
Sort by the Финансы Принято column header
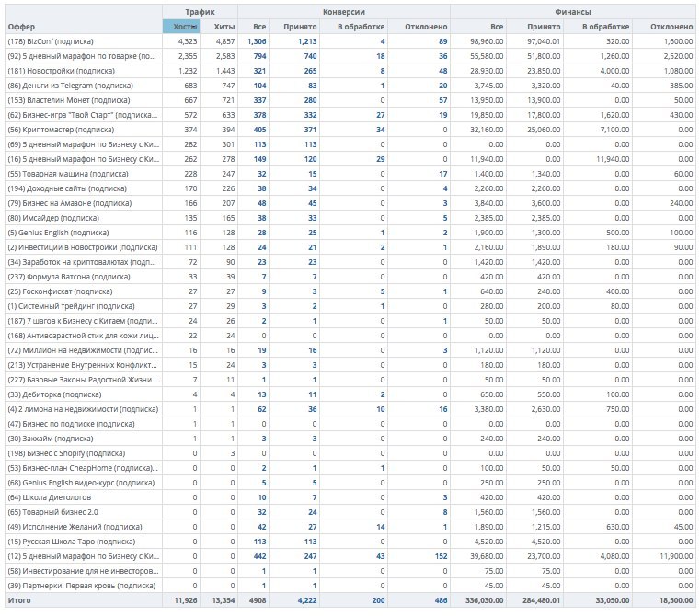544,27
